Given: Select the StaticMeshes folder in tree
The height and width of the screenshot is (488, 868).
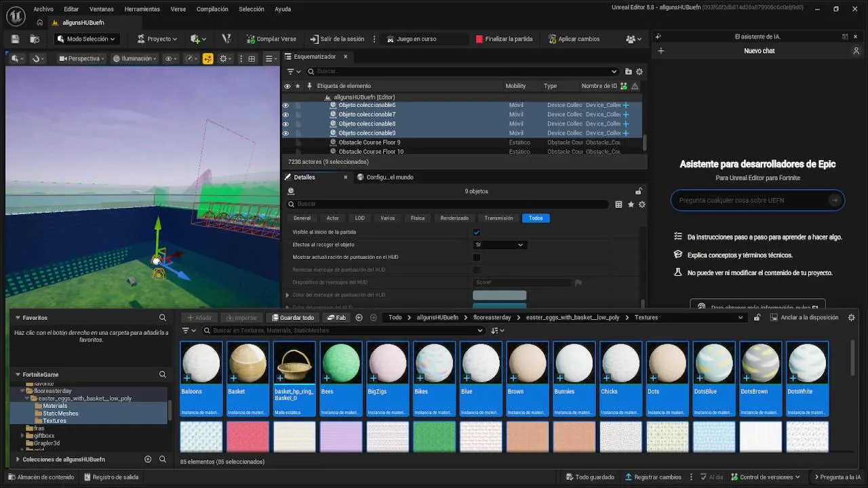Looking at the screenshot, I should tap(60, 413).
